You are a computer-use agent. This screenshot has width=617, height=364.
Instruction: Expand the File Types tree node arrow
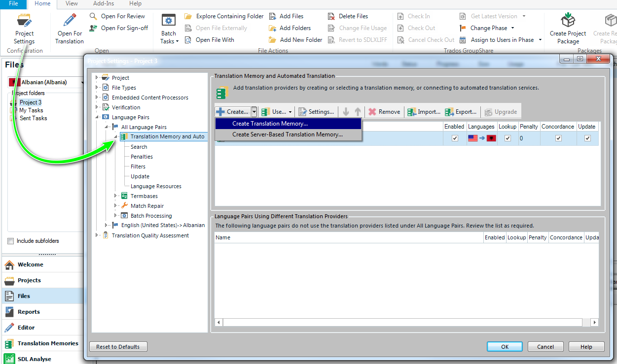tap(97, 88)
